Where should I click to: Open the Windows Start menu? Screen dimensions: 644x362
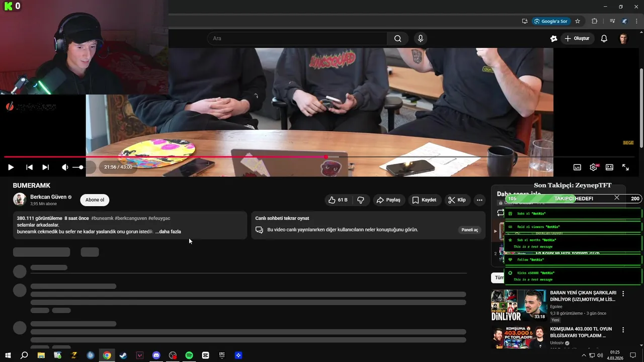tap(8, 355)
